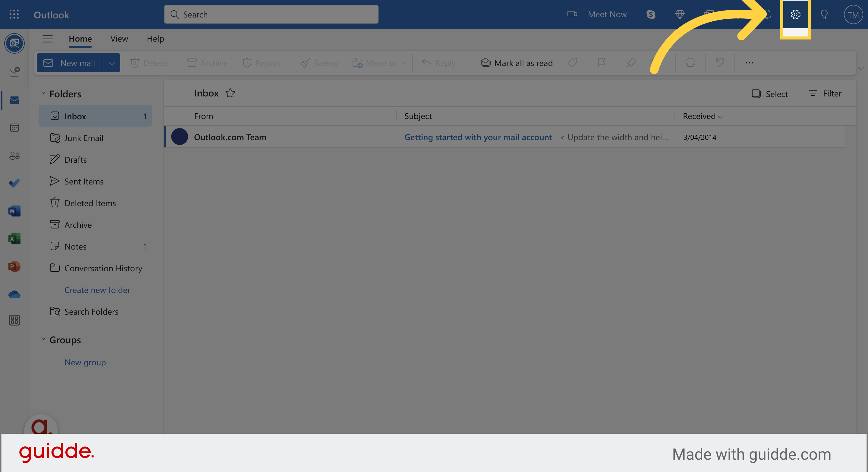The height and width of the screenshot is (472, 868).
Task: Collapse the Groups section
Action: 43,339
